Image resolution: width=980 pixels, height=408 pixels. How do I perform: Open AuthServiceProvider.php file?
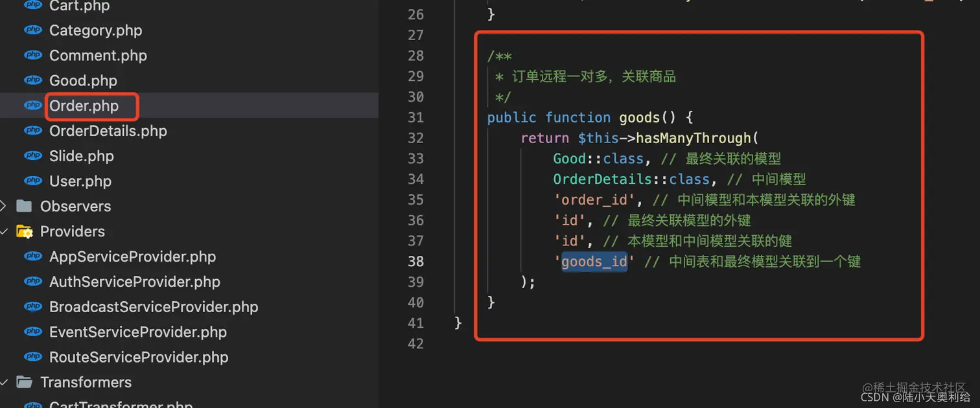[x=135, y=282]
